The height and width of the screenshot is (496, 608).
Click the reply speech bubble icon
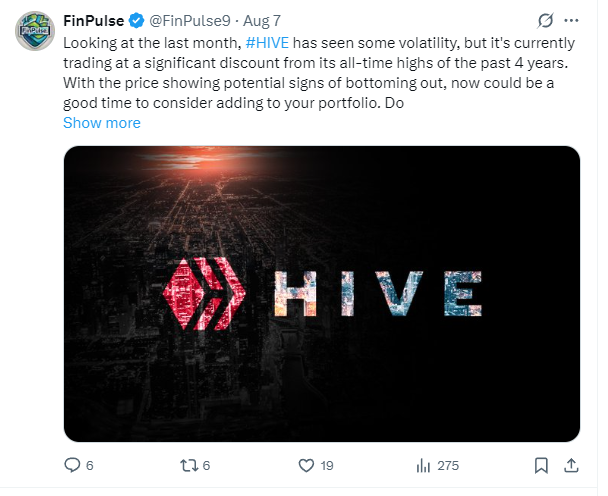[72, 465]
